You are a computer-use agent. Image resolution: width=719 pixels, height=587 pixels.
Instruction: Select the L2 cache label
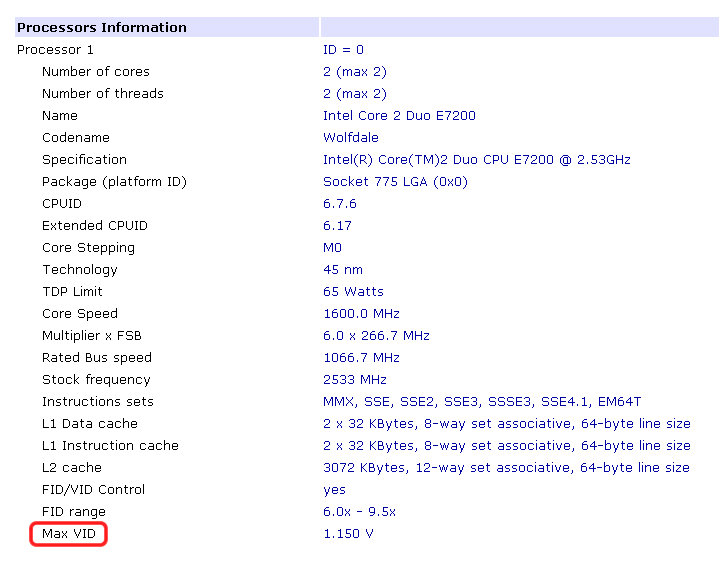click(72, 468)
